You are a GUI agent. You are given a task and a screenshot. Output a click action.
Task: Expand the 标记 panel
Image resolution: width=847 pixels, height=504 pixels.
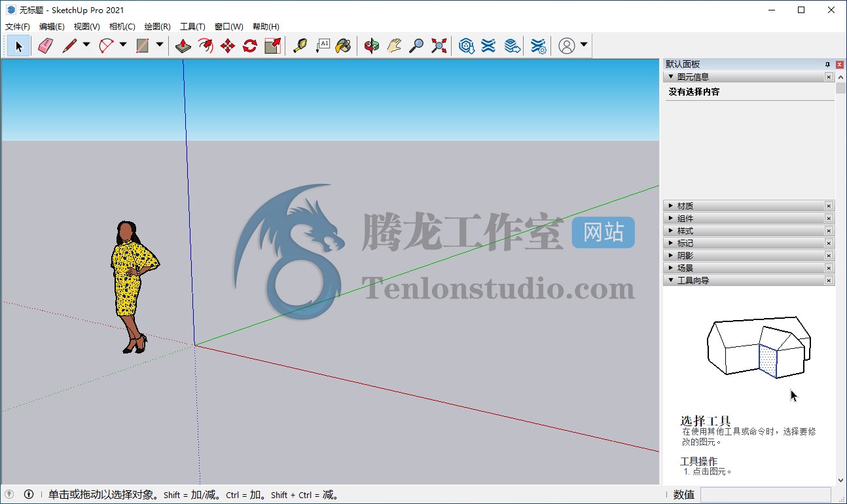670,243
